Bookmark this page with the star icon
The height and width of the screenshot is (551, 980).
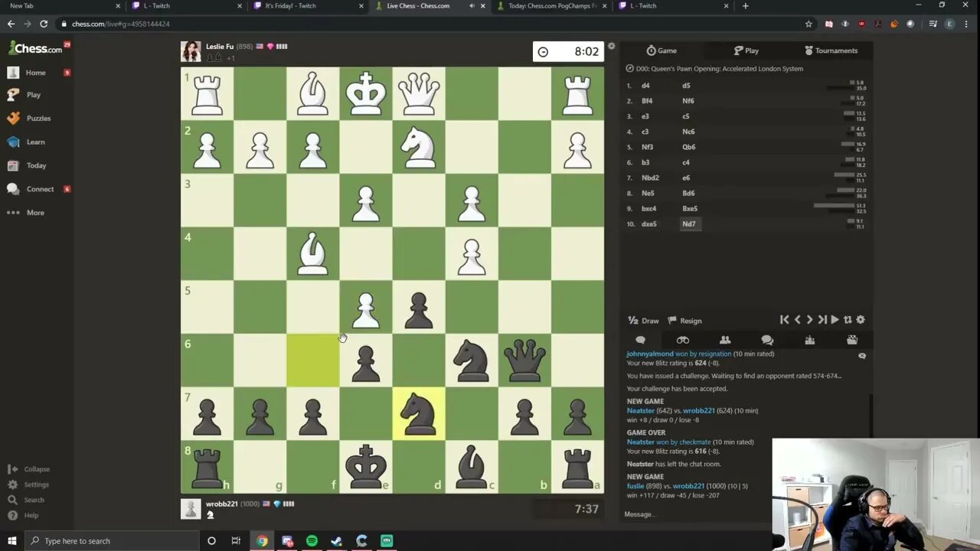click(x=808, y=24)
